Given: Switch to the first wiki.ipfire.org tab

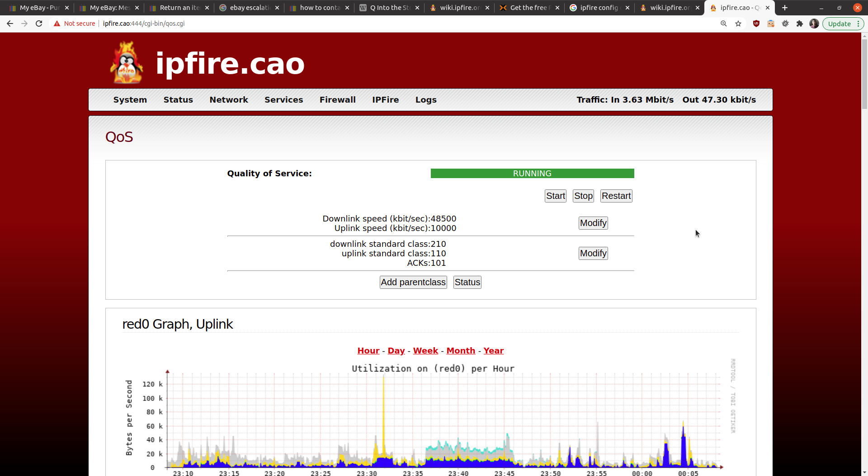Looking at the screenshot, I should tap(459, 8).
